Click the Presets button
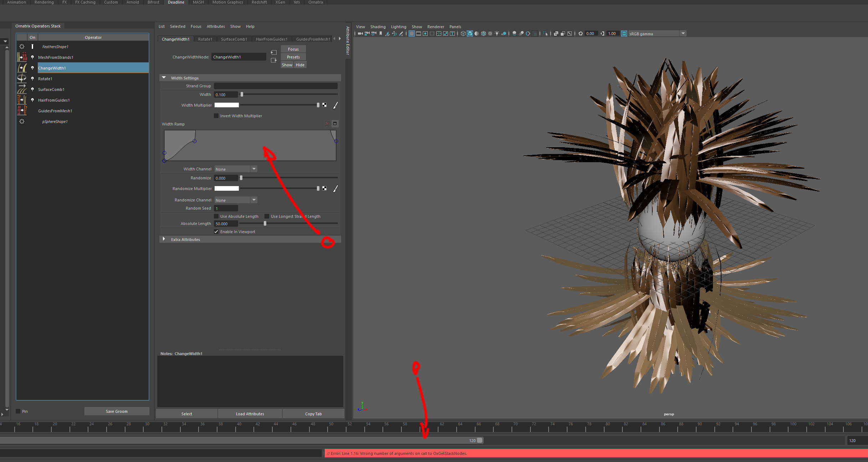Viewport: 868px width, 462px height. 293,57
